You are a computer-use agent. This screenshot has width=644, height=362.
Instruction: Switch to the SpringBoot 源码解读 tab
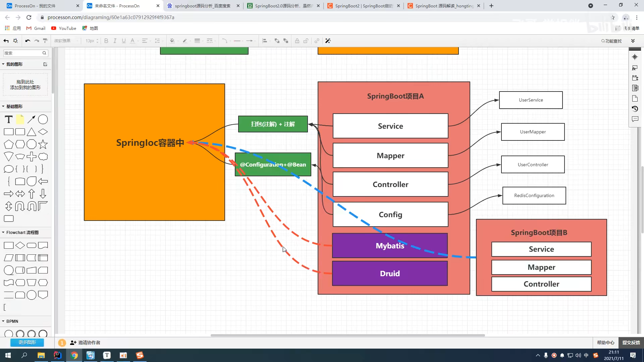coord(444,6)
